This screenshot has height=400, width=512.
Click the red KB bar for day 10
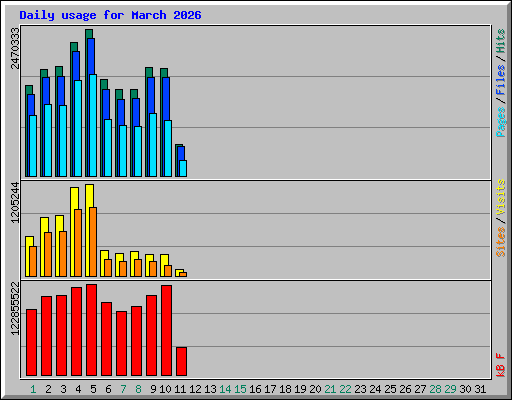tap(167, 330)
